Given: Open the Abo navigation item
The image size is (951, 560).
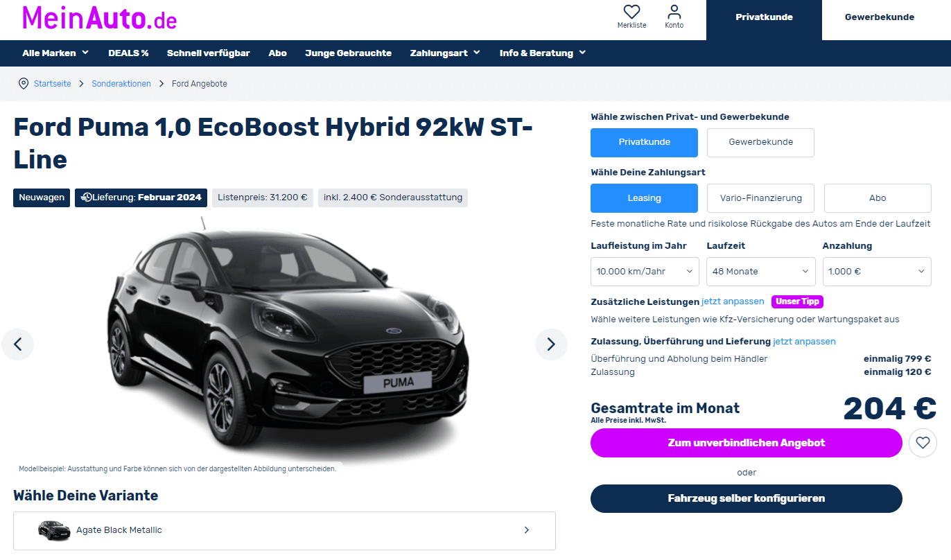Looking at the screenshot, I should tap(277, 53).
